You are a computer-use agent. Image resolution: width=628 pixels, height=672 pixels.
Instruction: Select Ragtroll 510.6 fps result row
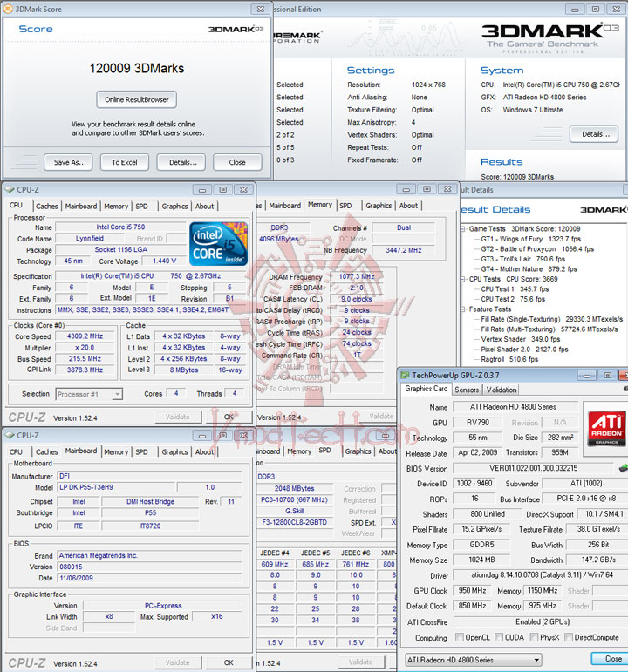509,359
